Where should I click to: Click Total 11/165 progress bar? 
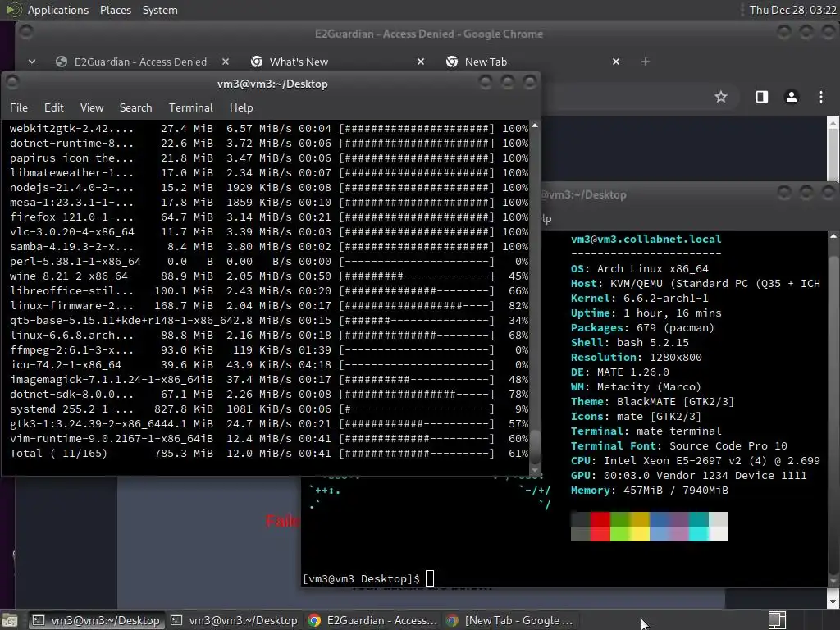coord(416,454)
